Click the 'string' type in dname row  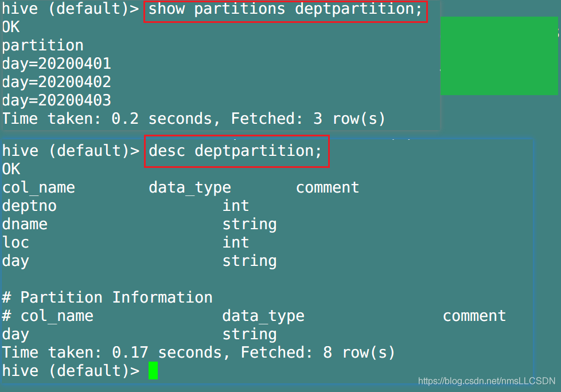click(250, 225)
